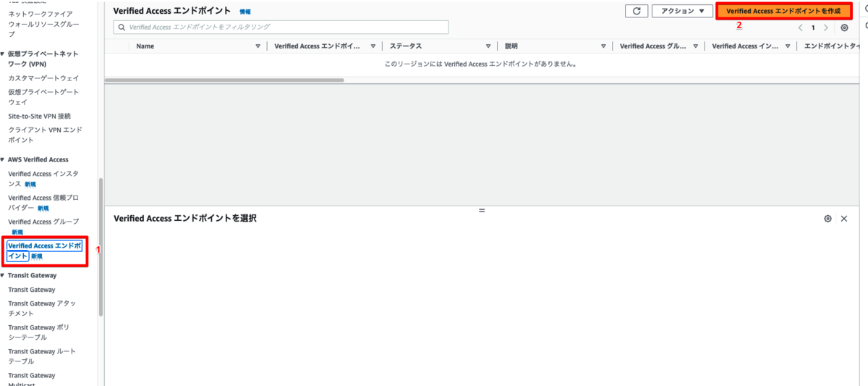
Task: Click the エンドポイントタ… column header
Action: coord(832,46)
